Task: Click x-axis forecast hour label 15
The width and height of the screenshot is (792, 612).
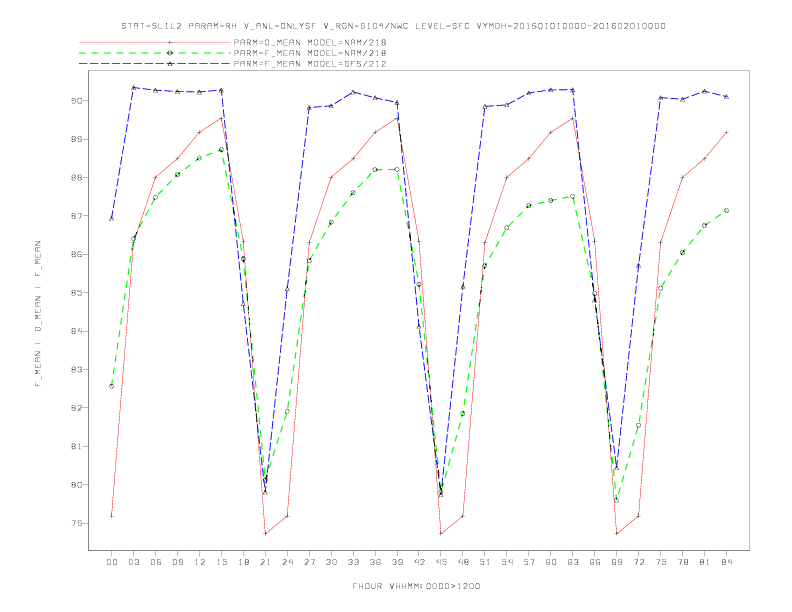Action: click(221, 562)
